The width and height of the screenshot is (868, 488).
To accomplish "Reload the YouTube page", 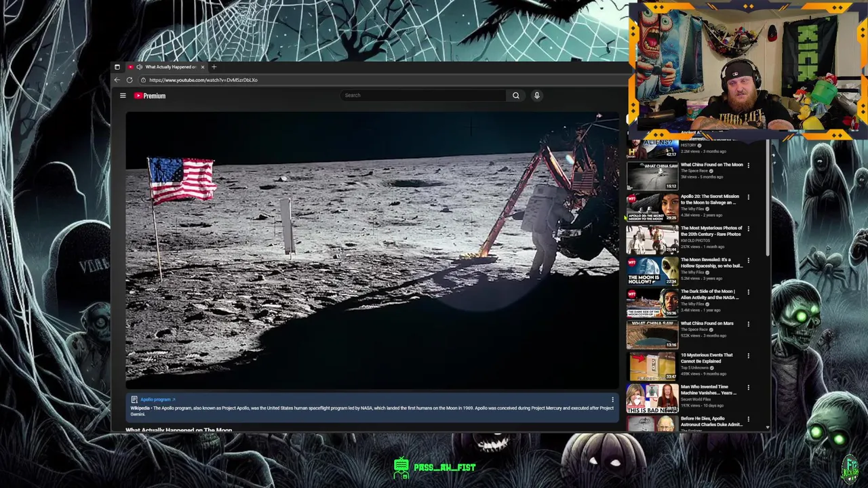I will (129, 80).
